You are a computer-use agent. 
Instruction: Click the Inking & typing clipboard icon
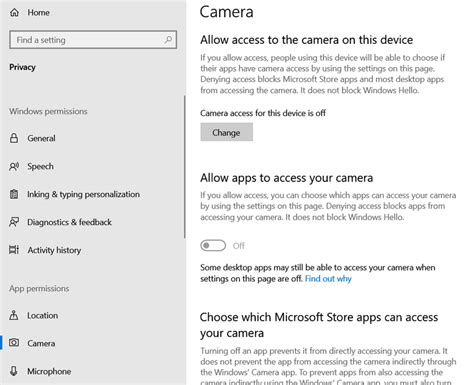pos(14,194)
